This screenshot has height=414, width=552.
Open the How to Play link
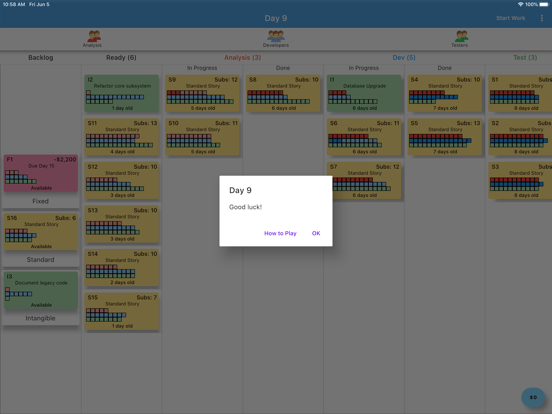[x=280, y=233]
